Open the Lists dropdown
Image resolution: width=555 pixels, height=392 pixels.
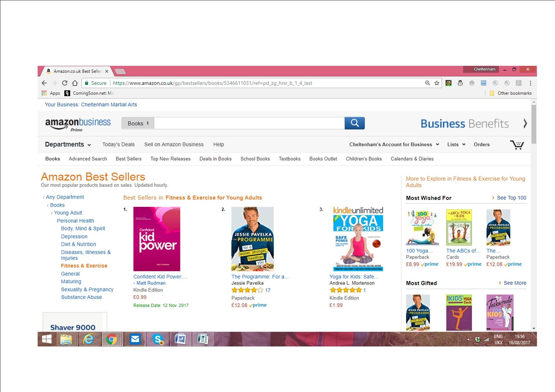[x=456, y=144]
